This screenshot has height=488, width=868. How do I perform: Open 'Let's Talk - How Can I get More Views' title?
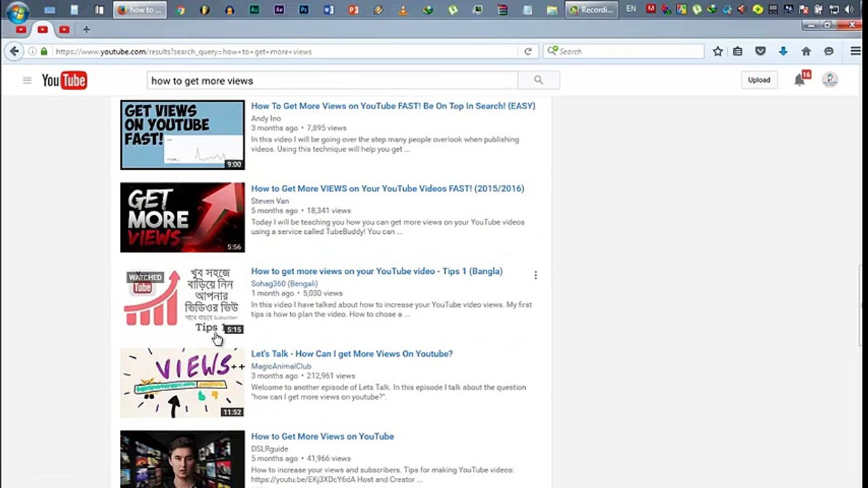[x=352, y=354]
